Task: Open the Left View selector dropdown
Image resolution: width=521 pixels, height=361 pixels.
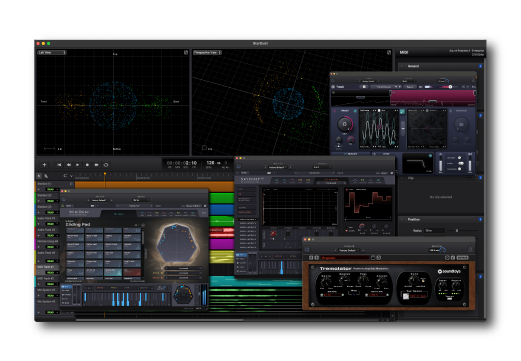Action: (52, 52)
